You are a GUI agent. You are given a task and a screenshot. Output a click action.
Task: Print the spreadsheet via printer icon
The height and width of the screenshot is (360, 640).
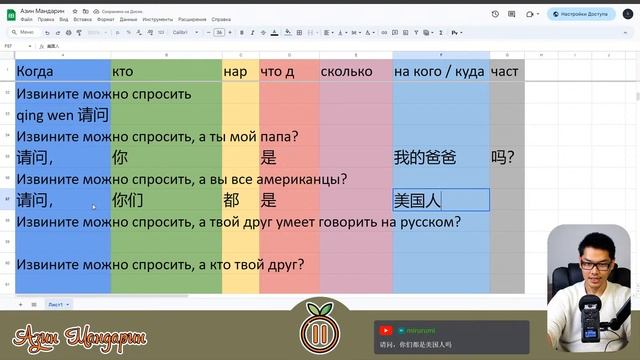tap(69, 33)
